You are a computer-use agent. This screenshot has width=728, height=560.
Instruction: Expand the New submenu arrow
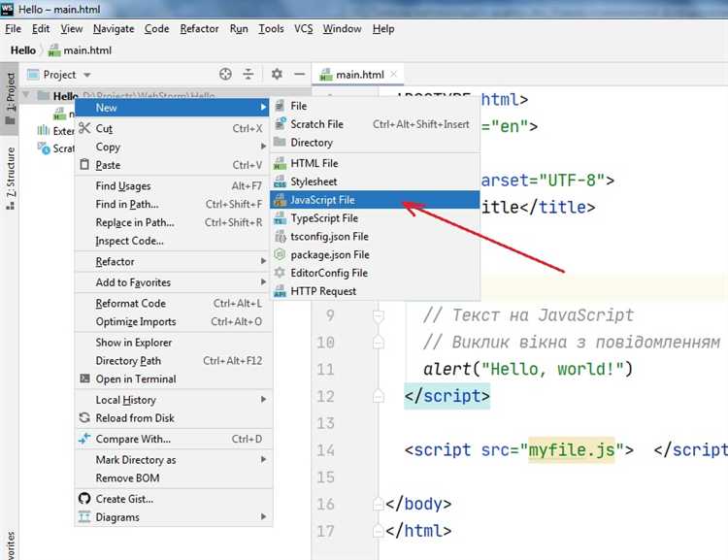click(263, 108)
